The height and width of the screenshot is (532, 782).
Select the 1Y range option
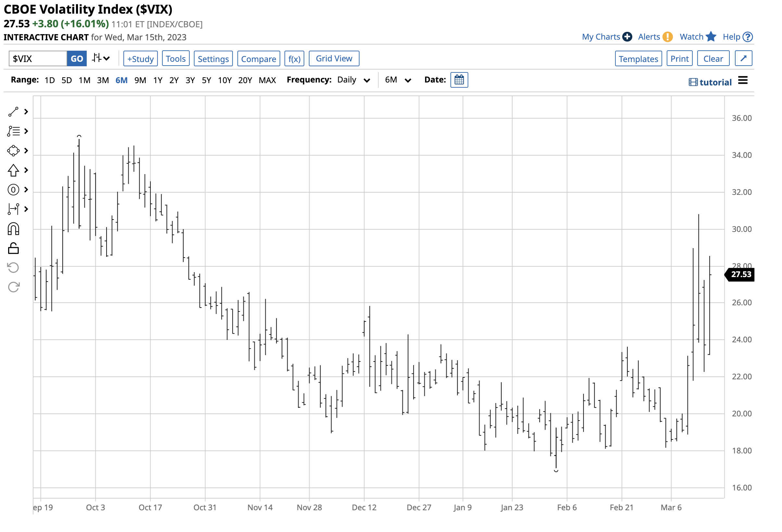(158, 81)
